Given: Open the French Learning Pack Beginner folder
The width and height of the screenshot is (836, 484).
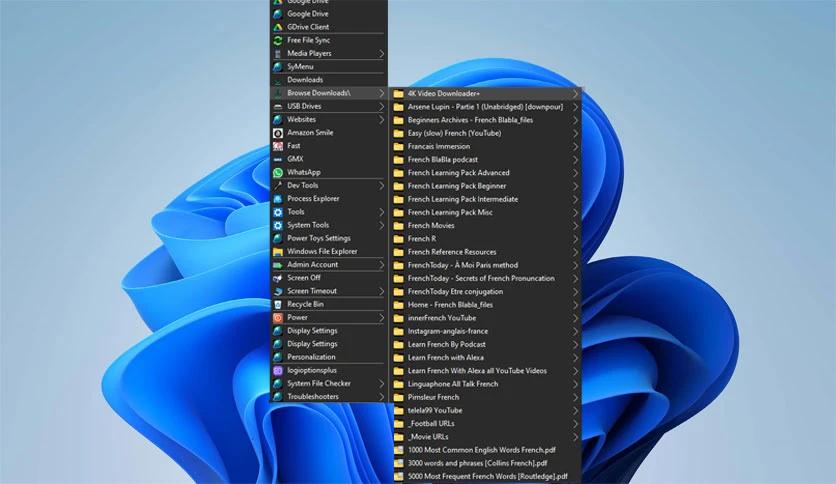Looking at the screenshot, I should click(x=486, y=186).
